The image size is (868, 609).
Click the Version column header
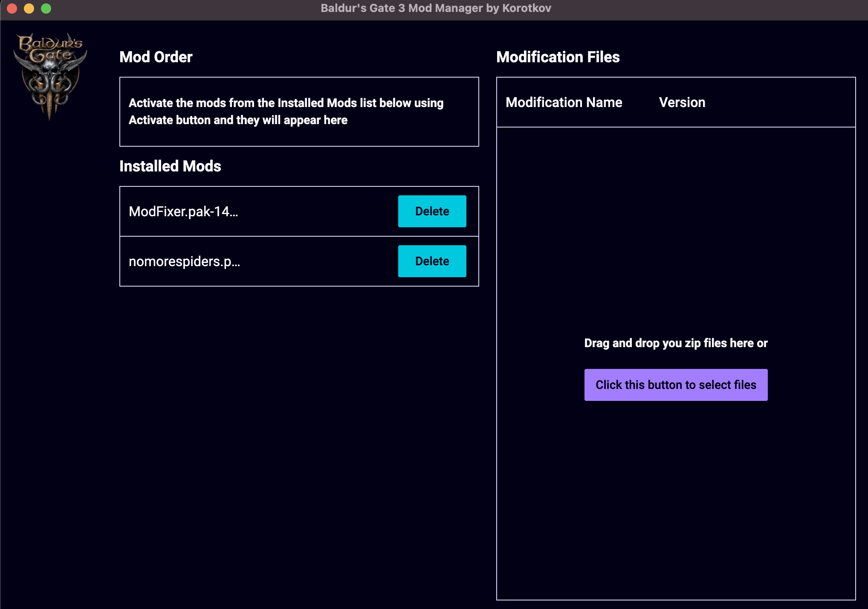click(682, 102)
